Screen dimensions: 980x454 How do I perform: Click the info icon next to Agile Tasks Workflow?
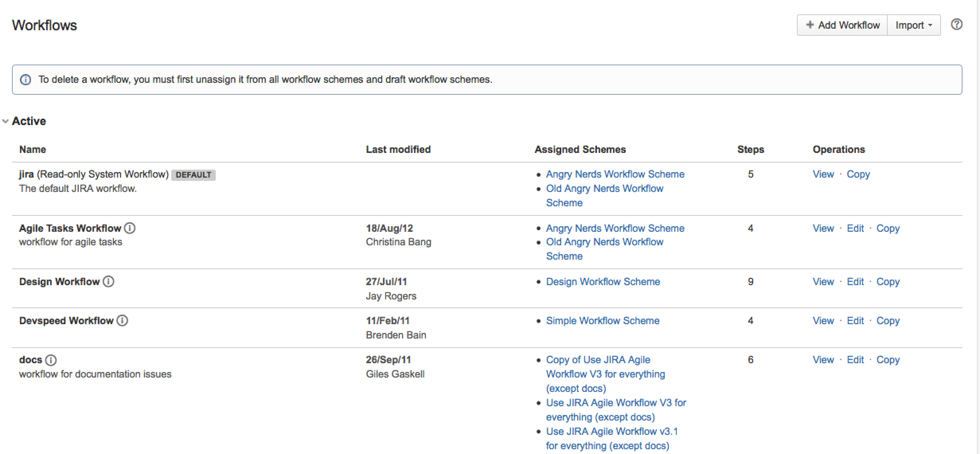130,228
